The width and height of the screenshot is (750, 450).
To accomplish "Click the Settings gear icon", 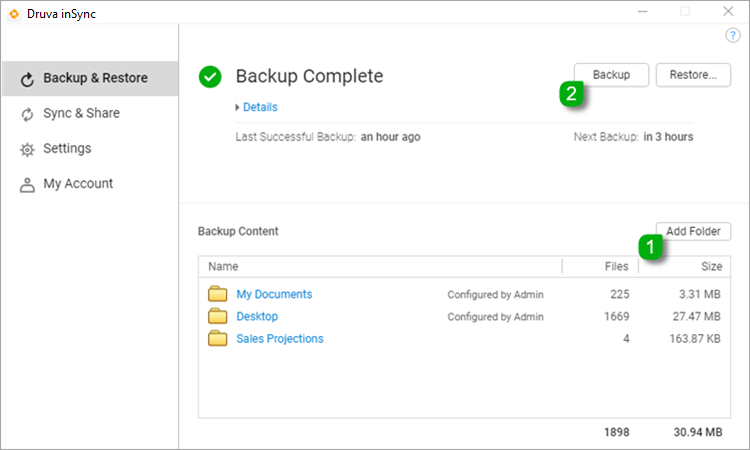I will (27, 150).
